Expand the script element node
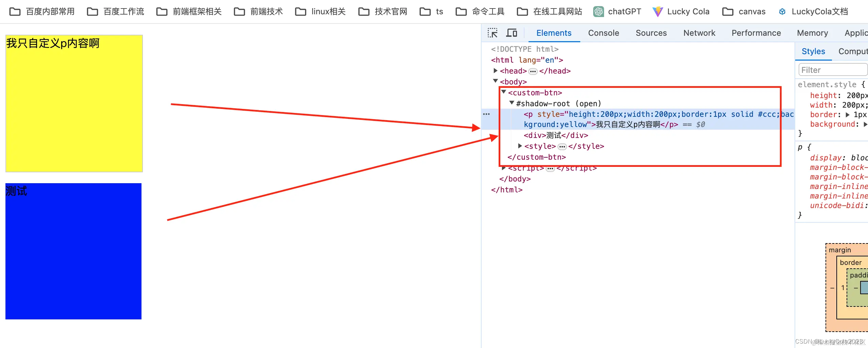Viewport: 868px width, 348px height. point(504,168)
